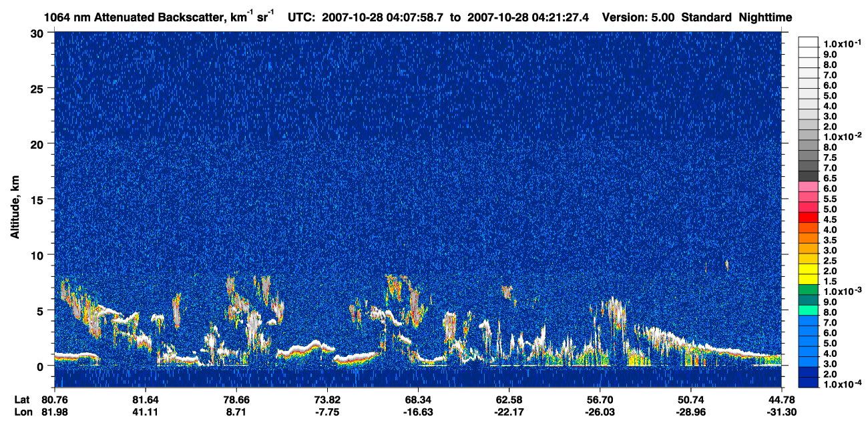This screenshot has width=868, height=445.
Task: Click longitude value '8.71'
Action: (x=236, y=412)
